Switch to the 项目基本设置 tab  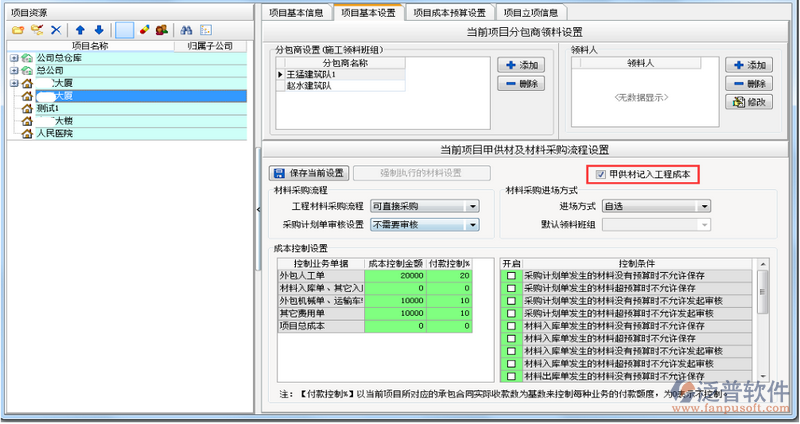pyautogui.click(x=368, y=12)
